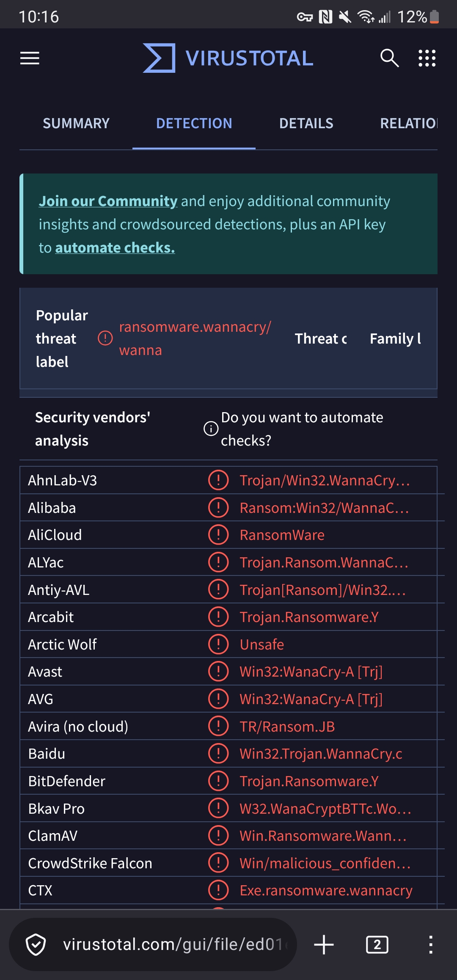This screenshot has width=457, height=980.
Task: Tap the popular threat label warning icon
Action: (x=105, y=338)
